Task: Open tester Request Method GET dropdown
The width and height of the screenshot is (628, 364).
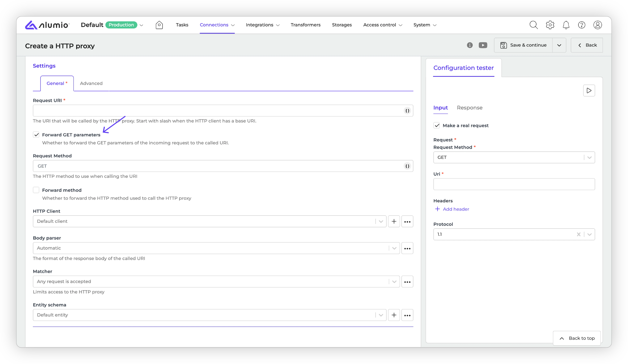Action: (514, 157)
